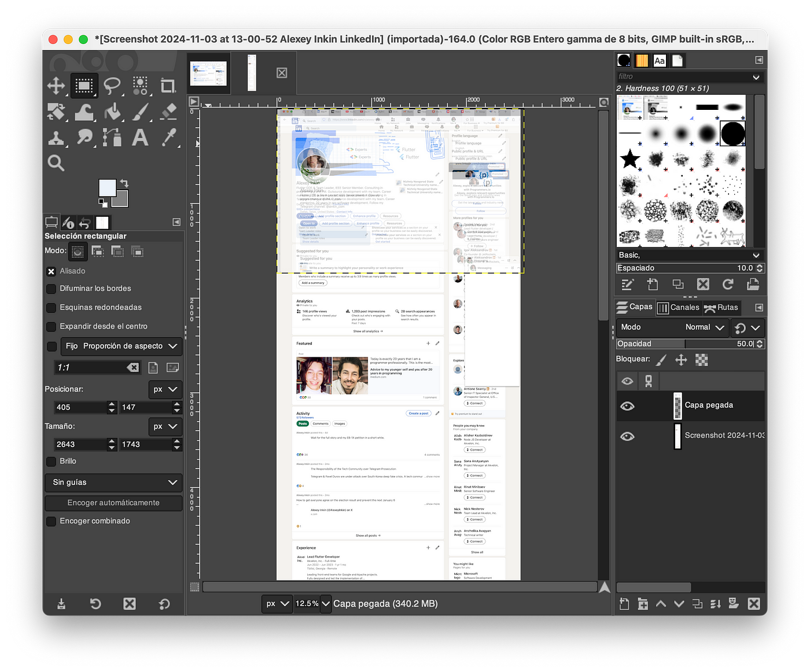Select the Crop tool

[168, 86]
